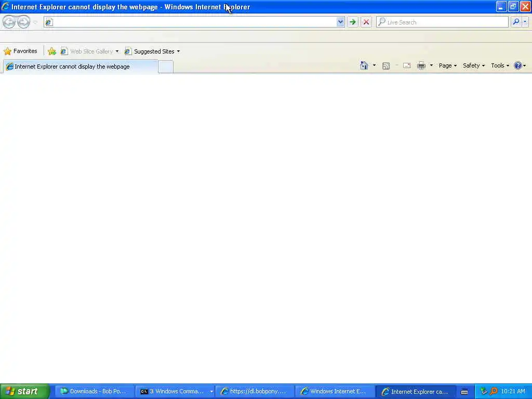Expand the Home button dropdown arrow

(x=374, y=65)
